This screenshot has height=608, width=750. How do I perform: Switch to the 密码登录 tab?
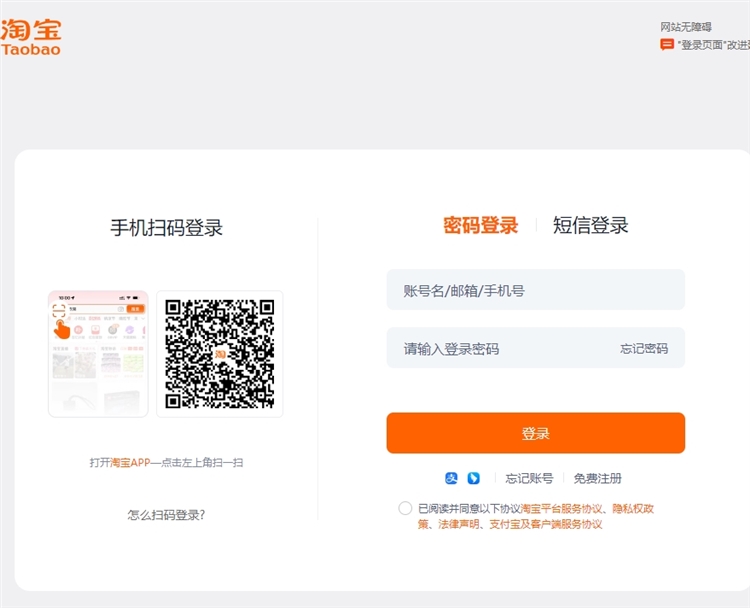(x=480, y=225)
